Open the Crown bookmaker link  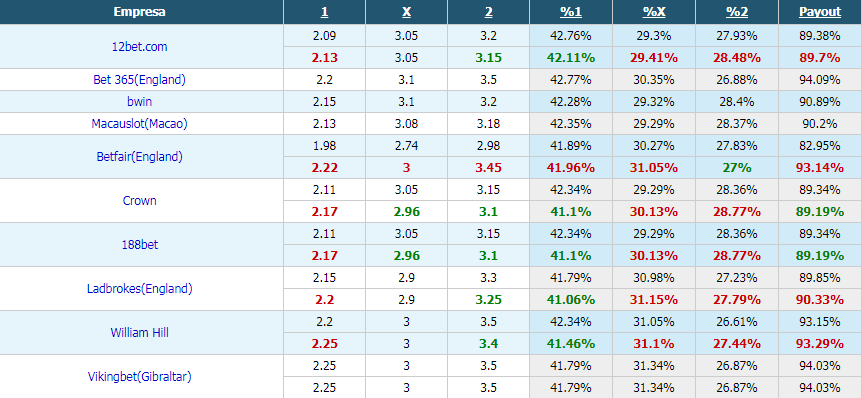[x=140, y=201]
